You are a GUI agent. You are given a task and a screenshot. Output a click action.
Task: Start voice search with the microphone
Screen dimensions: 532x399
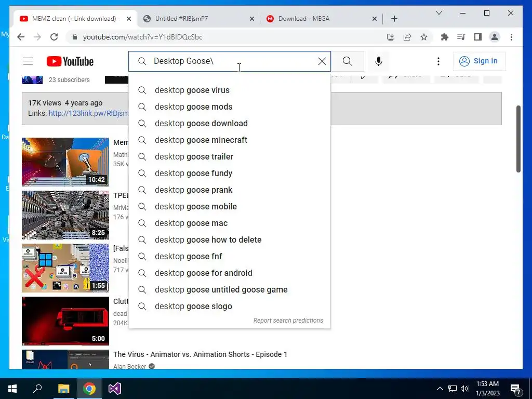coord(379,61)
